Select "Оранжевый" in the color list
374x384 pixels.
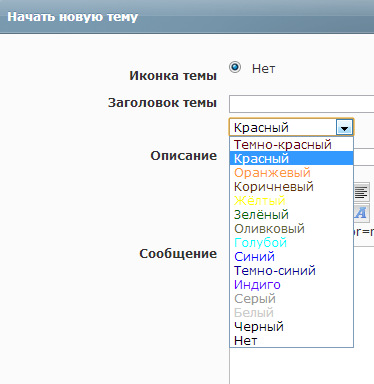coord(291,172)
